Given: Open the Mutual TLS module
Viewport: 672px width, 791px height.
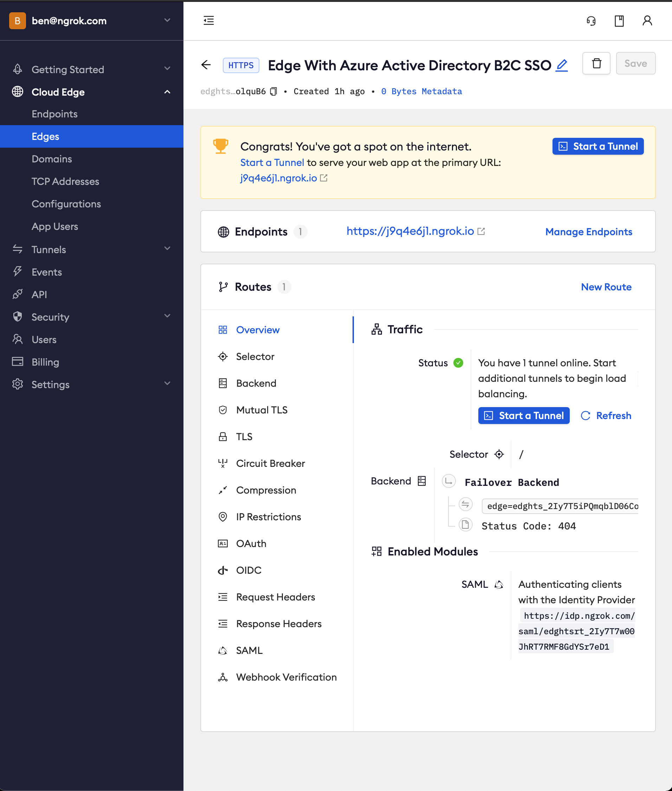Looking at the screenshot, I should point(277,410).
